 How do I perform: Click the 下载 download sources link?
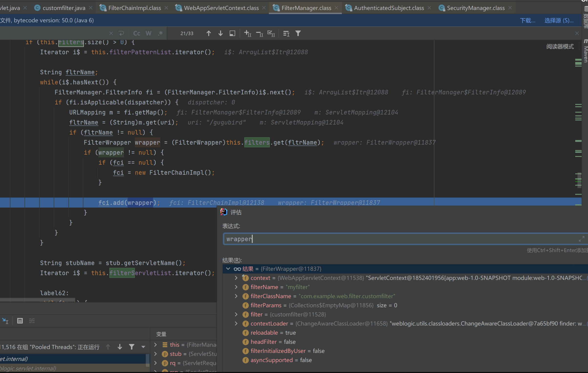pos(527,21)
